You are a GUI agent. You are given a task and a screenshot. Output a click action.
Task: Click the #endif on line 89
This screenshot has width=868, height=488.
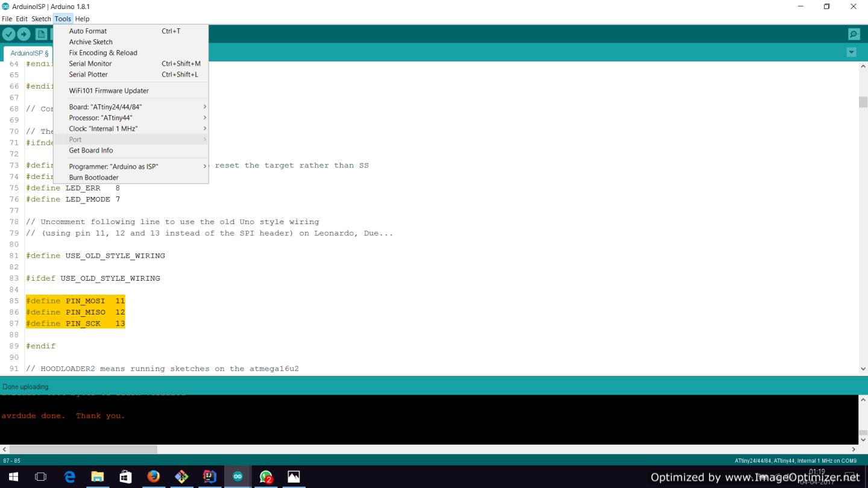40,346
